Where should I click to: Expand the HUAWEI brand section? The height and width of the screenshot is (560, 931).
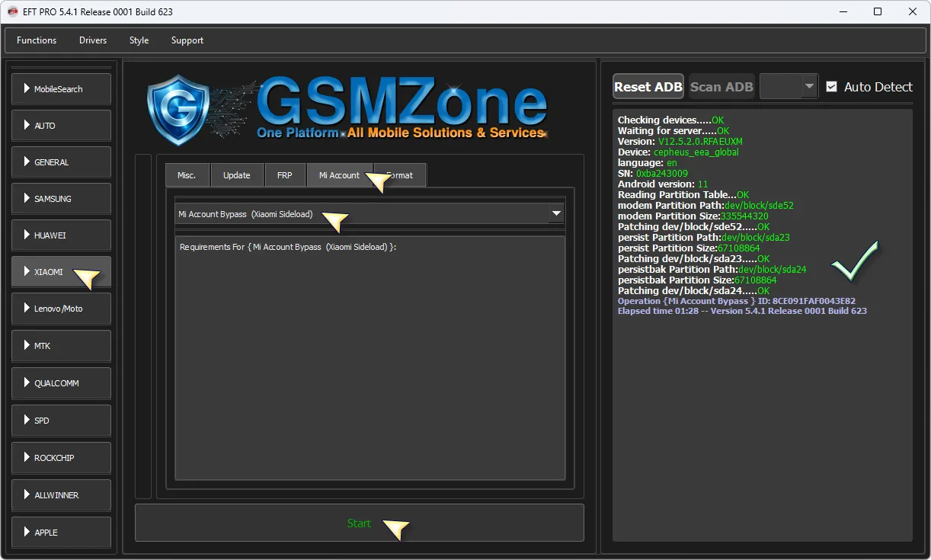(61, 235)
